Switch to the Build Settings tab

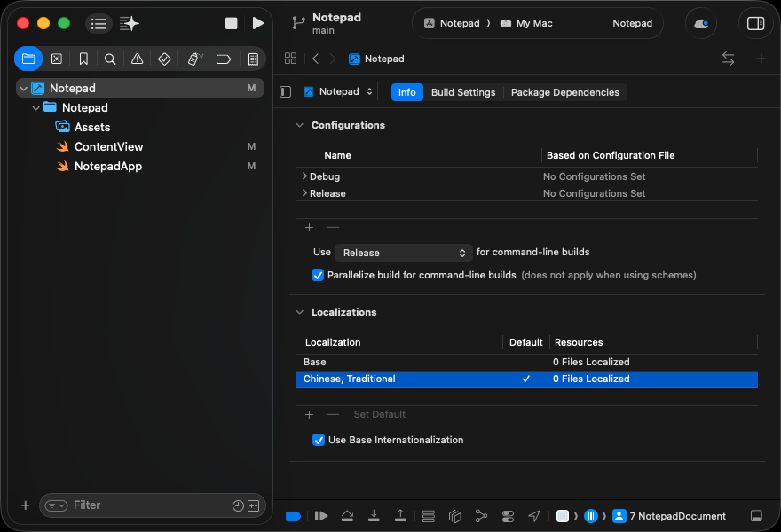[x=462, y=92]
